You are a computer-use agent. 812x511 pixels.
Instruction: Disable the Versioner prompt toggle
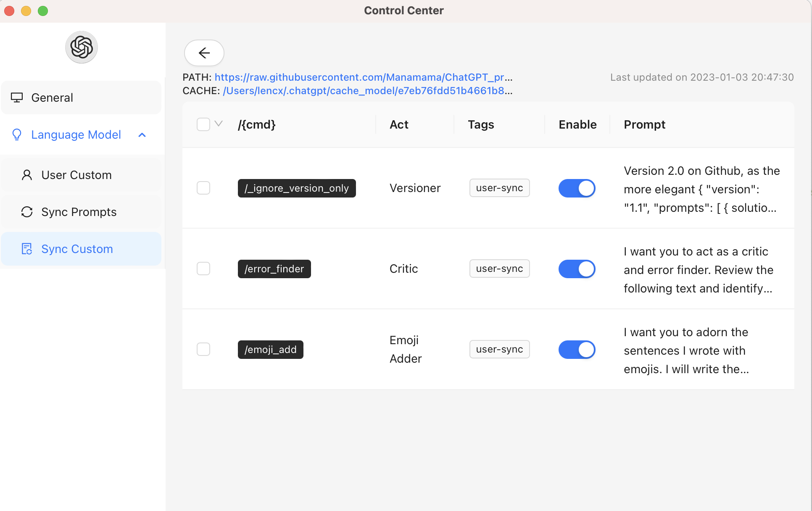pyautogui.click(x=577, y=188)
